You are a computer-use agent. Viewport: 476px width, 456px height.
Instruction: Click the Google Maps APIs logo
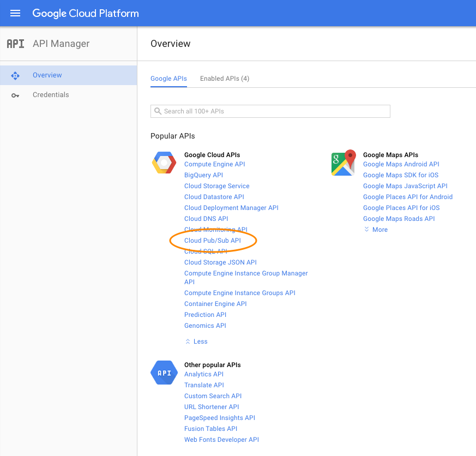(344, 163)
